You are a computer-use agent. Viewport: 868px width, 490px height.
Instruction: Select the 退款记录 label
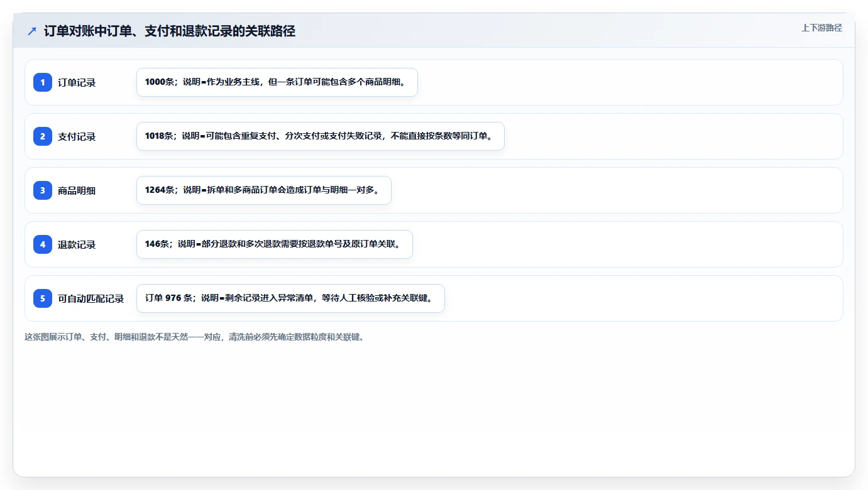point(77,245)
